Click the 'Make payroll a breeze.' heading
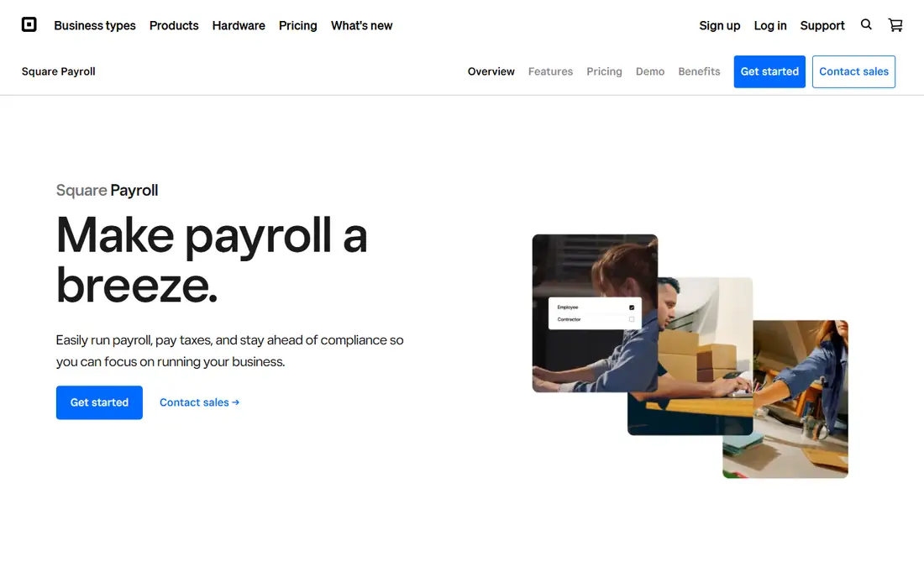Image resolution: width=924 pixels, height=578 pixels. (212, 260)
